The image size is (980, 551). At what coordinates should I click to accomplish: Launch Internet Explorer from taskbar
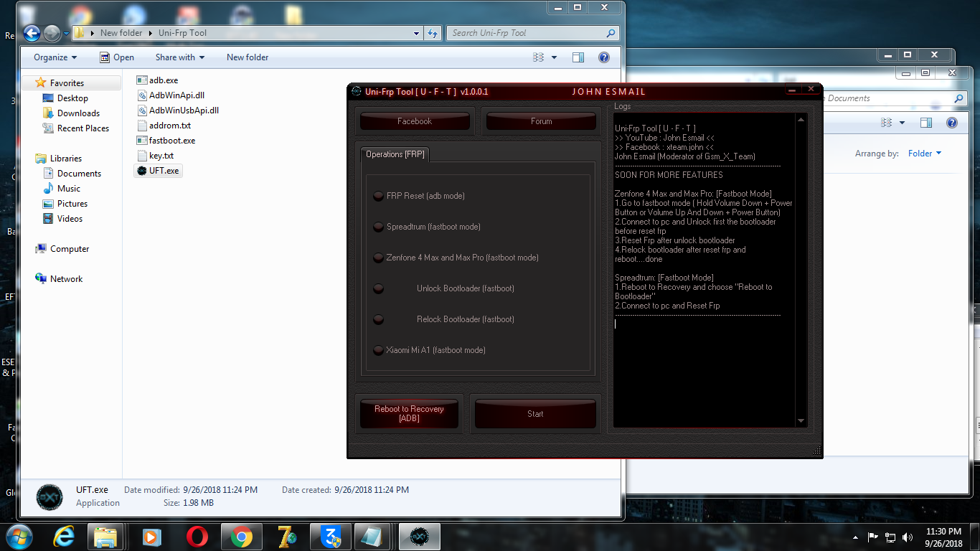[64, 537]
